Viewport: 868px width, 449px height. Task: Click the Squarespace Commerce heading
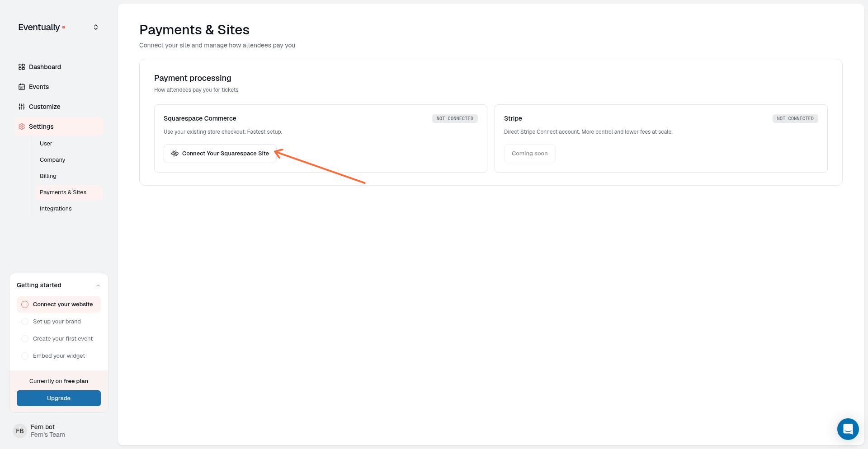200,118
